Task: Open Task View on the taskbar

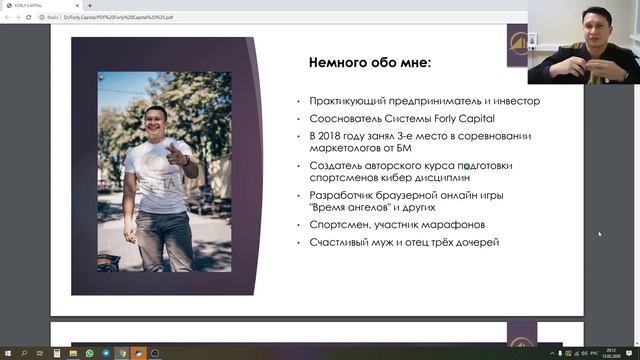Action: (x=40, y=353)
